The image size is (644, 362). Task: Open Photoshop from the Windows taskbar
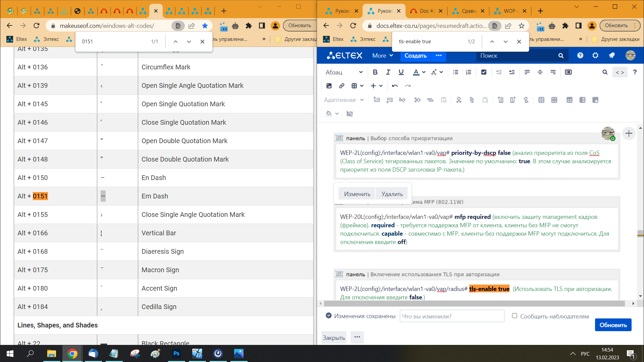click(176, 353)
